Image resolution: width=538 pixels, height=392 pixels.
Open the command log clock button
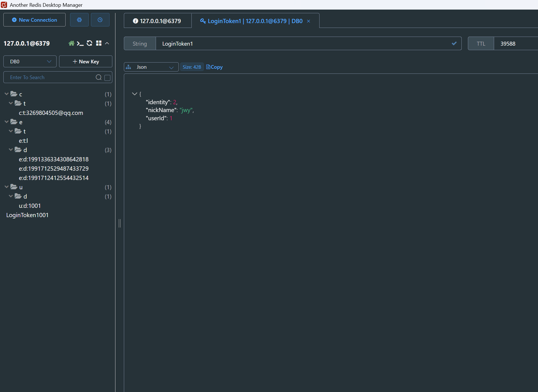pos(100,20)
